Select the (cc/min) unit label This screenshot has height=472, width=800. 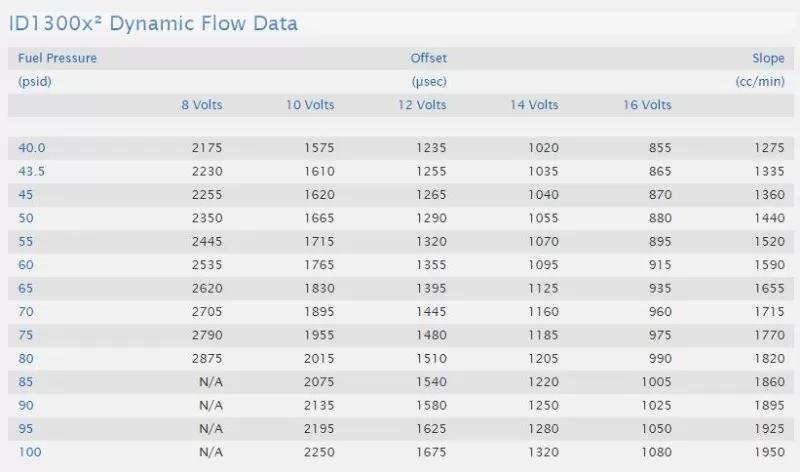(x=760, y=82)
